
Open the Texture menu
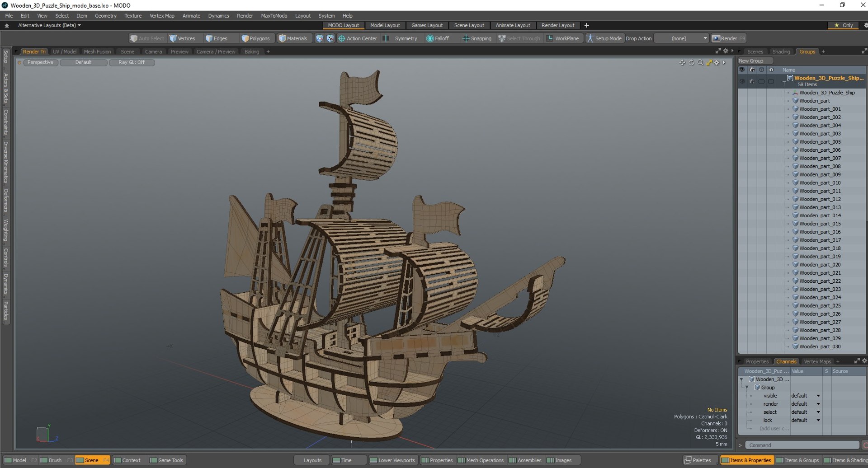coord(132,15)
